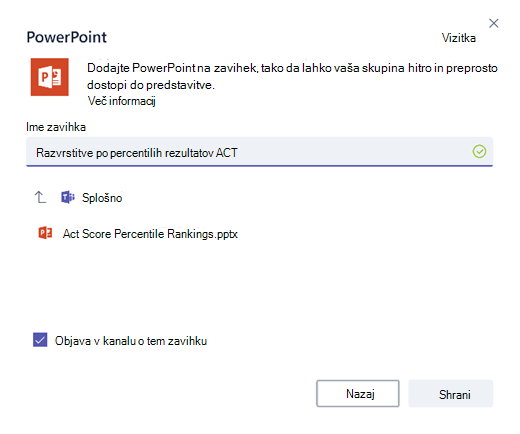
Task: Click the pptx file icon in the file list
Action: click(x=45, y=233)
